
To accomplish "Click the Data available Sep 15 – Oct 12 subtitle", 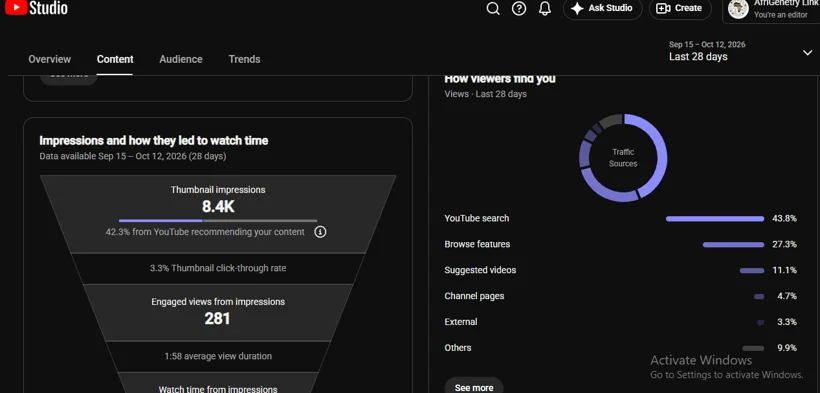I will point(133,156).
